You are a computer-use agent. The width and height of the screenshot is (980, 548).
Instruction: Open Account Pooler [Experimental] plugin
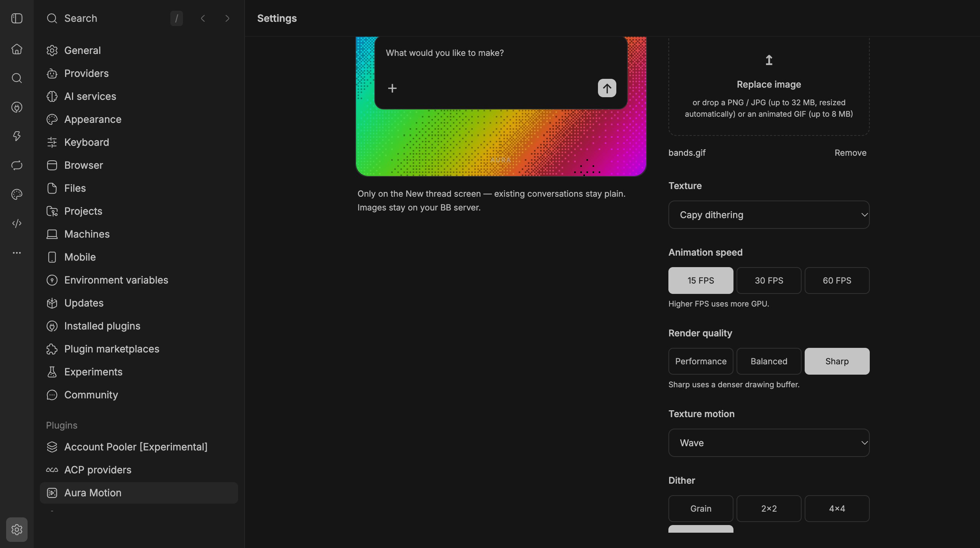click(x=139, y=447)
